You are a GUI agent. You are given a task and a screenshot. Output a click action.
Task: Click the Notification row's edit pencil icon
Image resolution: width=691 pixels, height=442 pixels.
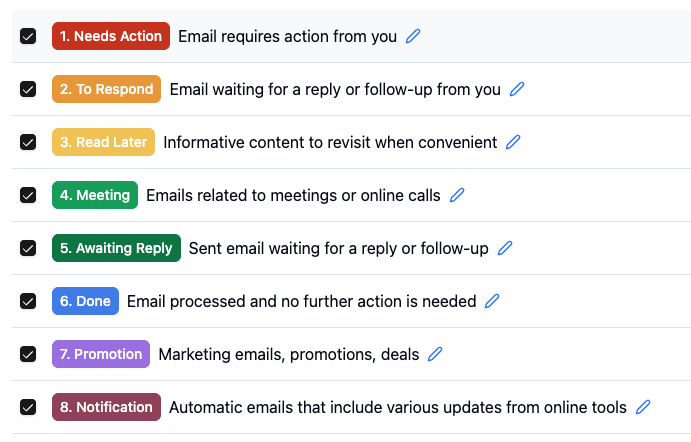click(643, 407)
